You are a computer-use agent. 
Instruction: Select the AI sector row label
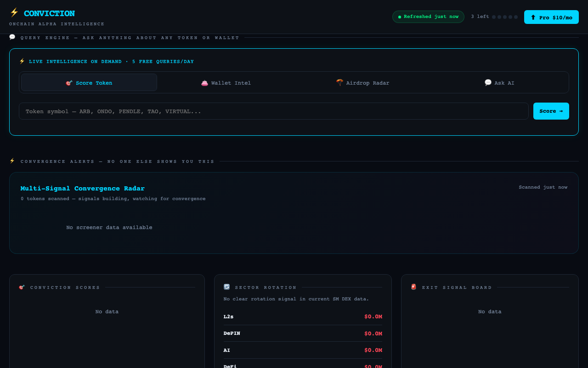coord(227,350)
